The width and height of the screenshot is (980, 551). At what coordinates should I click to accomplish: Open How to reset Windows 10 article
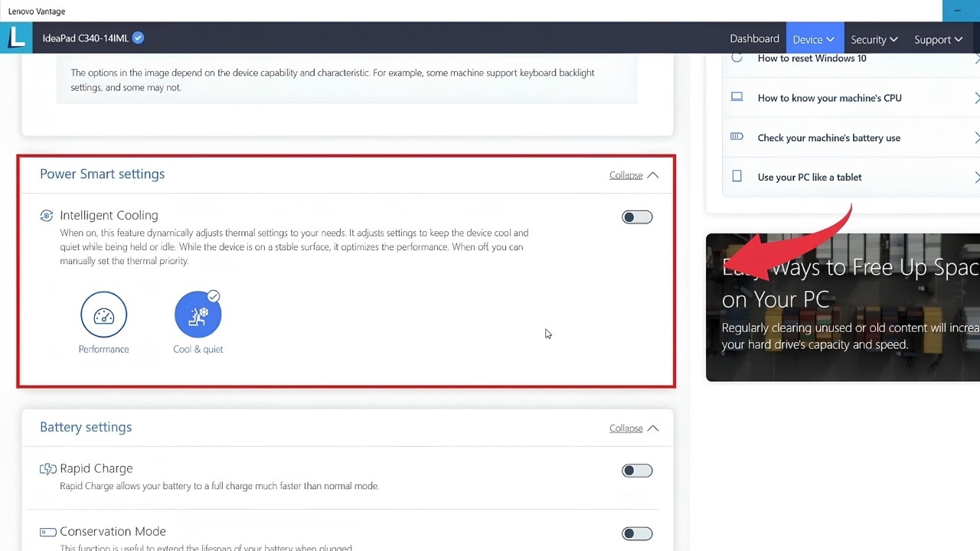point(812,58)
